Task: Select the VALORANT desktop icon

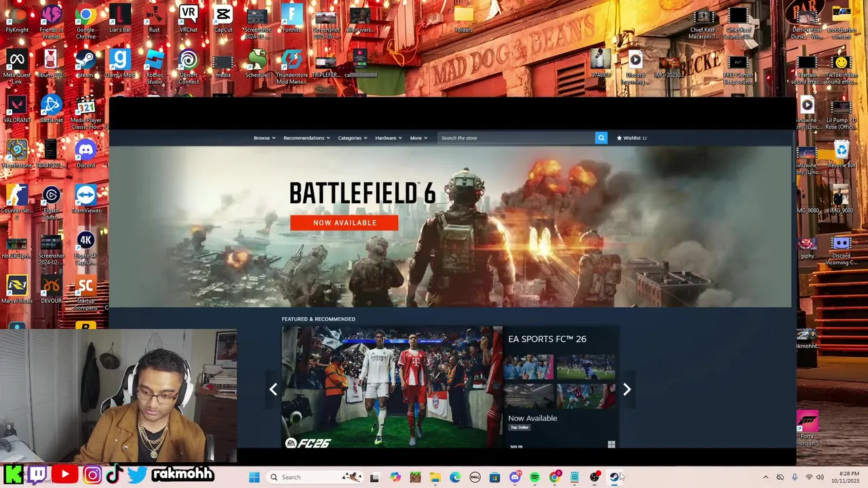Action: (x=17, y=109)
